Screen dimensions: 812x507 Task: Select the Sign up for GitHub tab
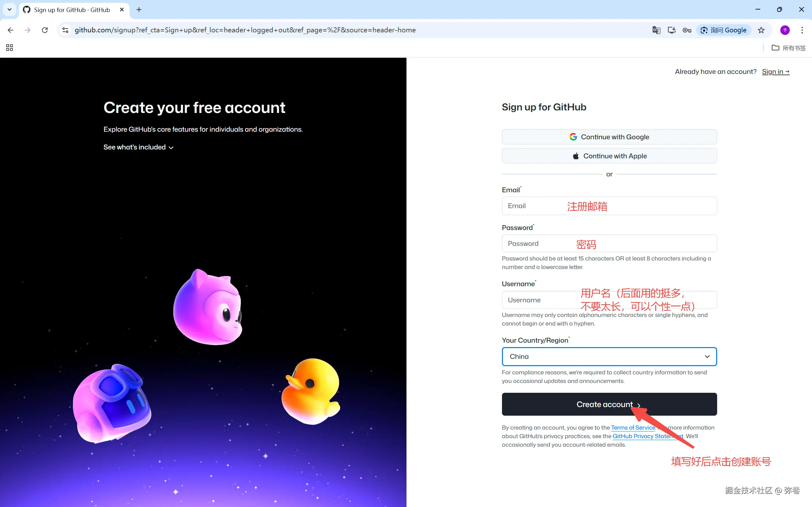pyautogui.click(x=72, y=10)
